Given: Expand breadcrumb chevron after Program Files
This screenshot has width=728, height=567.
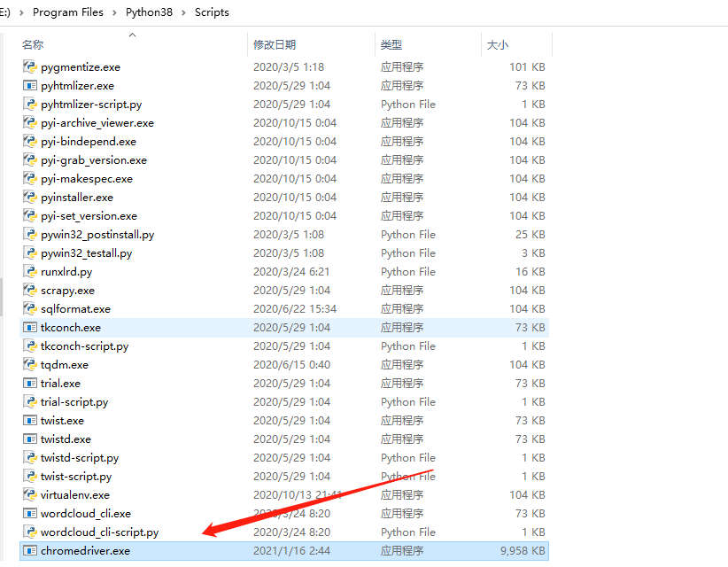Looking at the screenshot, I should click(x=114, y=12).
